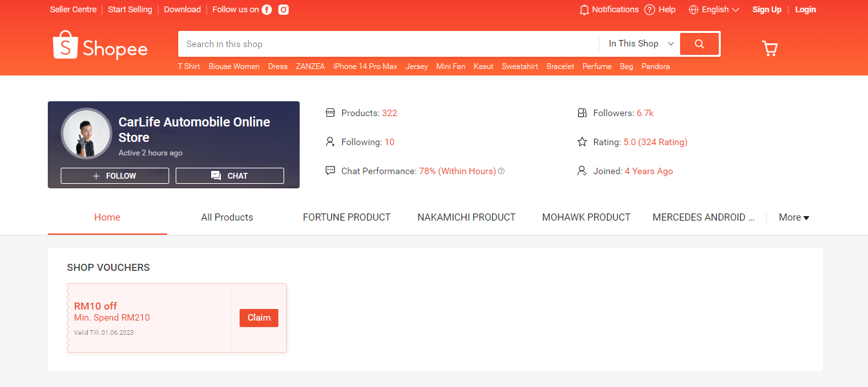This screenshot has height=387, width=868.
Task: Click the Bracelet suggested search
Action: pos(560,66)
